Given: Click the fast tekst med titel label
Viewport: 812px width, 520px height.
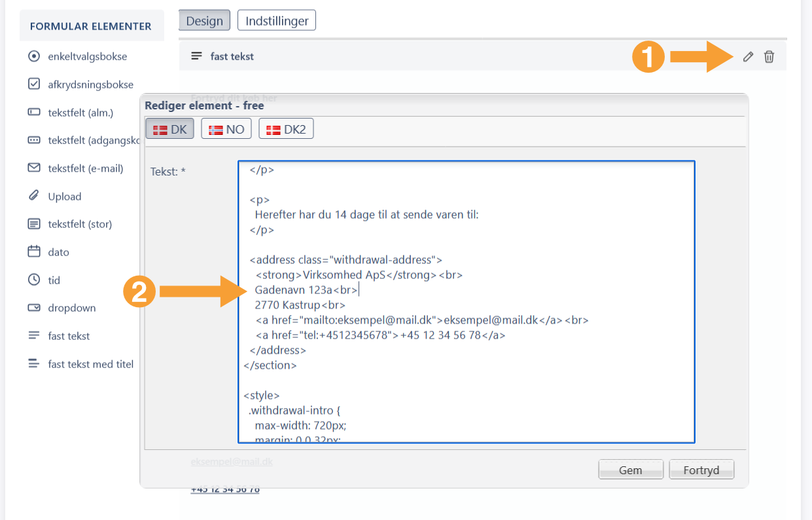Looking at the screenshot, I should click(91, 364).
